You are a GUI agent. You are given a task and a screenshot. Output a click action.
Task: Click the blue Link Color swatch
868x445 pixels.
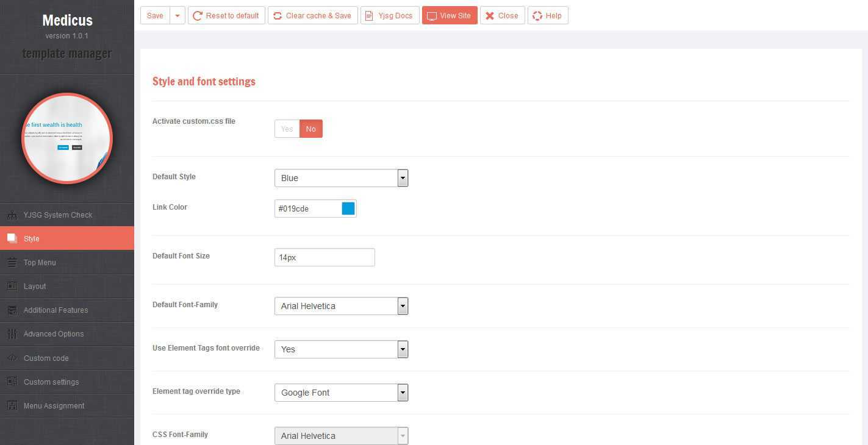point(348,208)
